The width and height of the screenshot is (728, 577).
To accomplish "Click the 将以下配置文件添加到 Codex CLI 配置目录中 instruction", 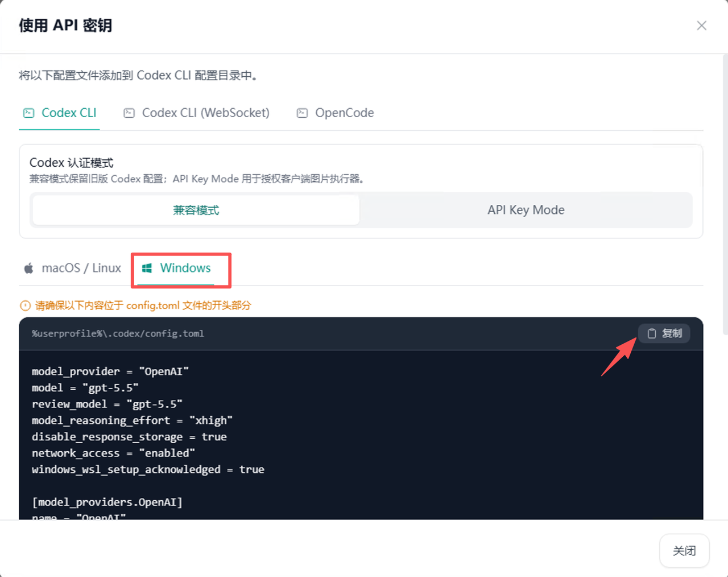I will pyautogui.click(x=138, y=75).
